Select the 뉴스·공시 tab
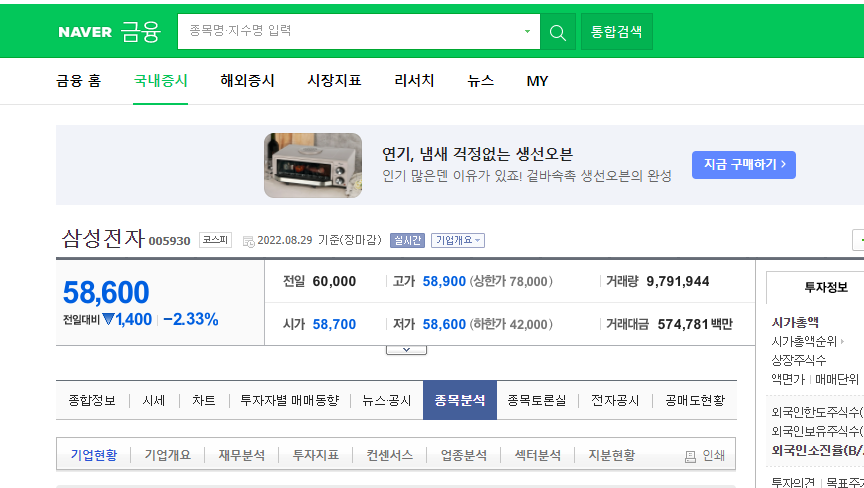Viewport: 864px width, 488px height. click(387, 400)
